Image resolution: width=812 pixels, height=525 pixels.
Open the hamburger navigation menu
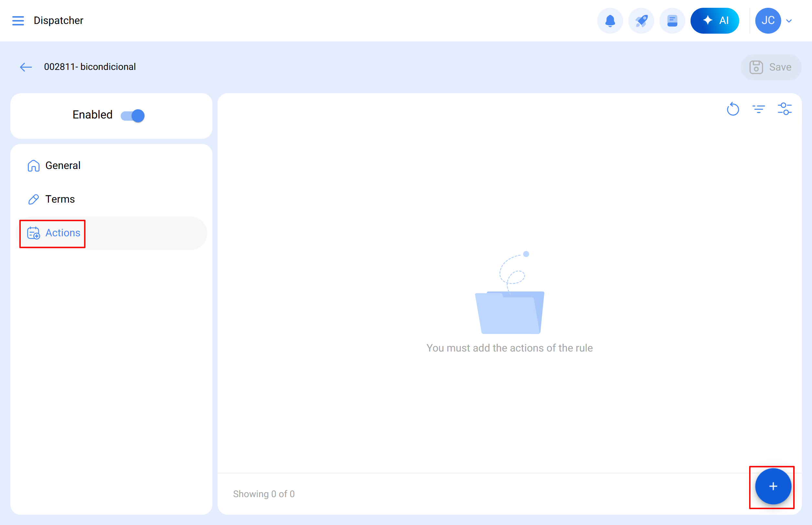click(x=18, y=20)
